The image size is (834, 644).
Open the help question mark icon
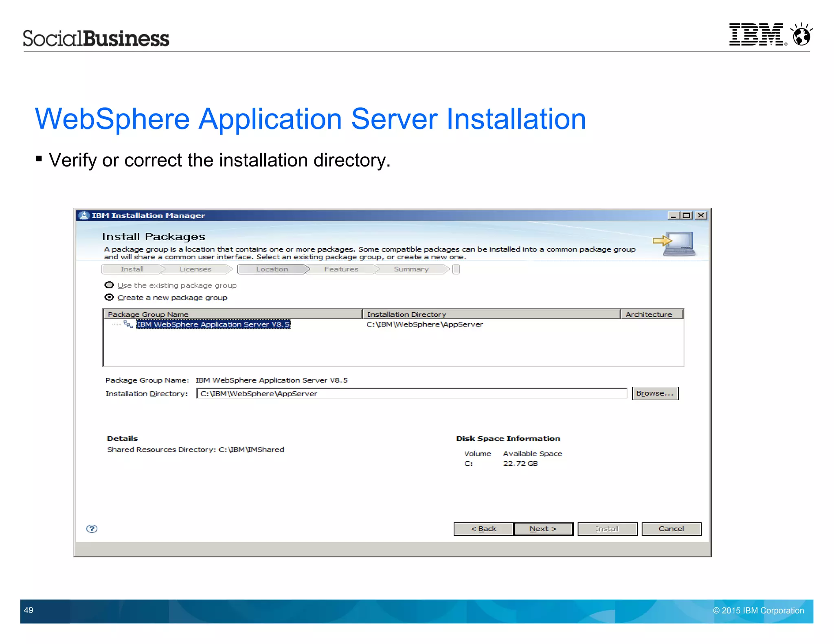[92, 529]
